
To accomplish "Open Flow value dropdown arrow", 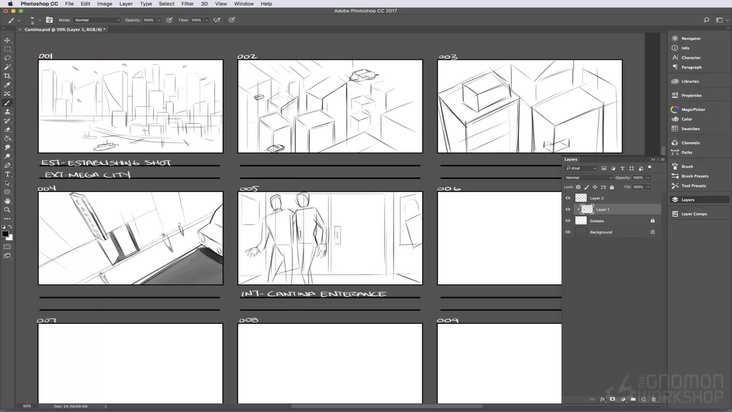I will click(206, 20).
